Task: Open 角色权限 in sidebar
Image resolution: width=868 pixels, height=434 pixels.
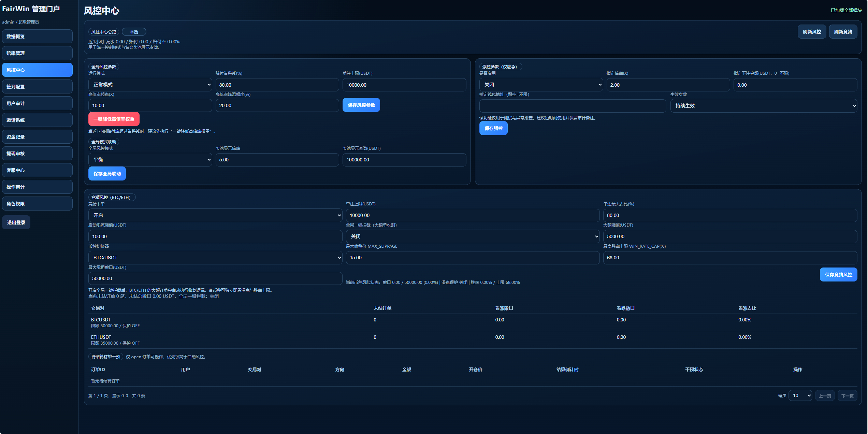Action: (x=37, y=204)
